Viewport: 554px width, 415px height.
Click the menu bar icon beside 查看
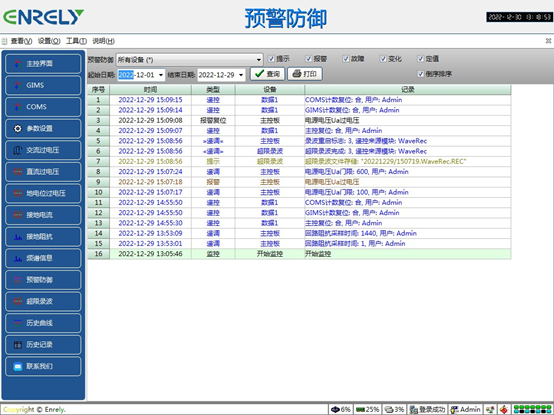[4, 41]
